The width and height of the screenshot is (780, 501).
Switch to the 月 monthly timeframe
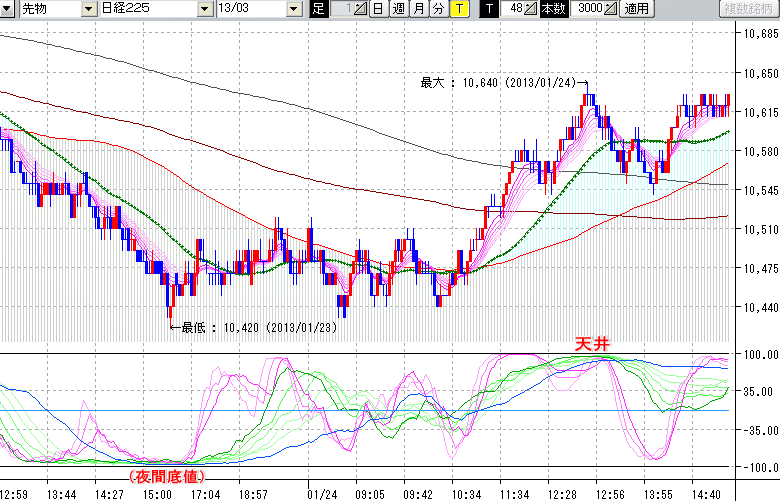click(419, 9)
